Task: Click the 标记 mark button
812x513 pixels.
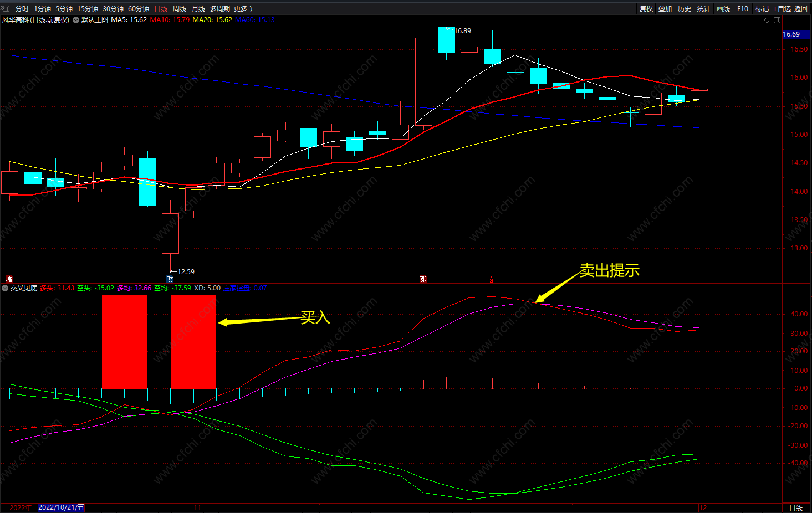Action: [762, 8]
